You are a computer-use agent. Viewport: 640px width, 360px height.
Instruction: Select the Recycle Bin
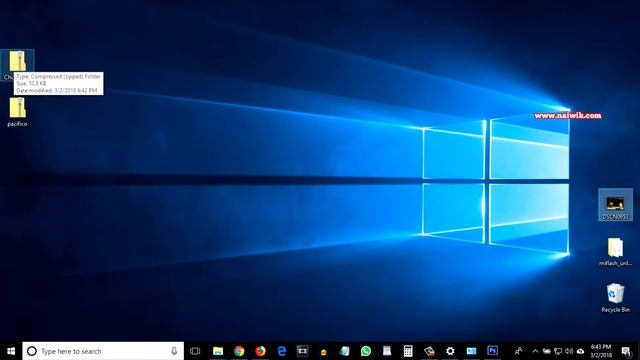(x=615, y=298)
